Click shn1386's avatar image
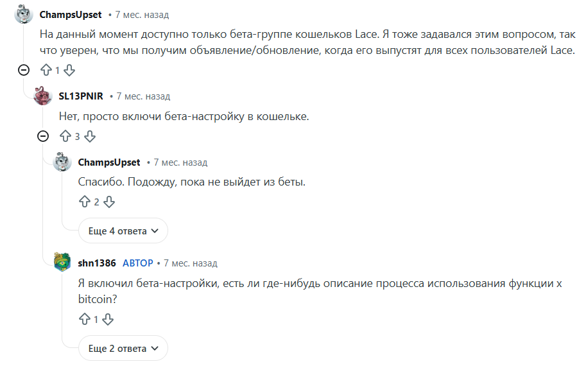Viewport: 588px width, 366px height. (x=62, y=263)
